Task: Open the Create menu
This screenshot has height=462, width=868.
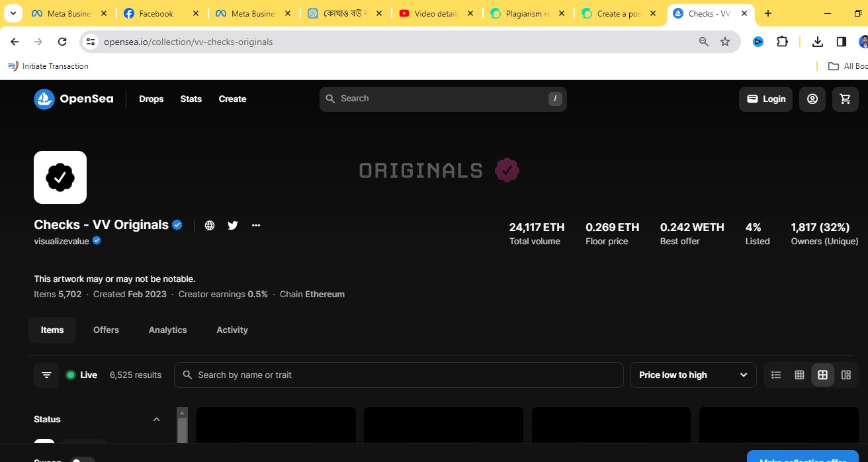Action: point(232,99)
